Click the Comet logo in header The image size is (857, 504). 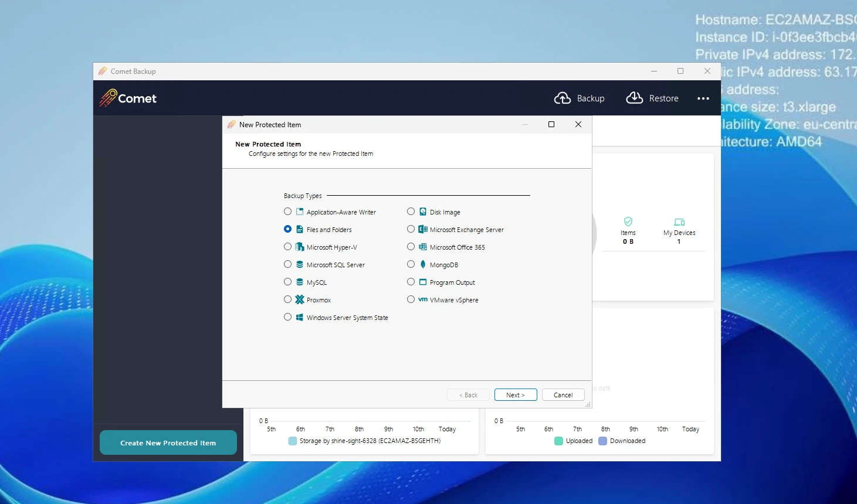(128, 98)
